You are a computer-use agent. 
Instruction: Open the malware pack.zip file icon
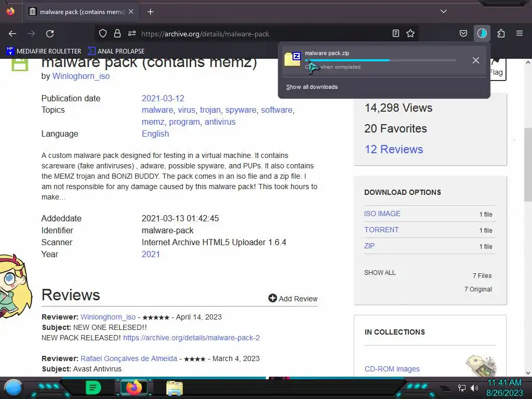[x=292, y=59]
